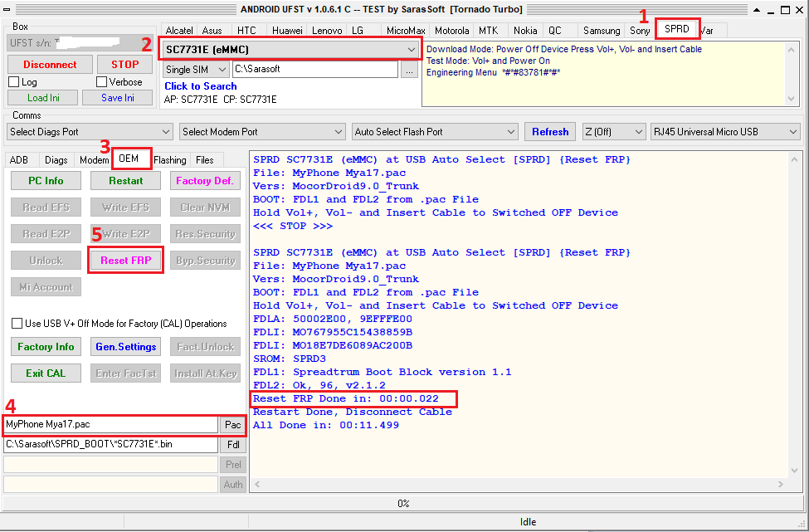
Task: Click the Clear NVM button
Action: tap(205, 207)
